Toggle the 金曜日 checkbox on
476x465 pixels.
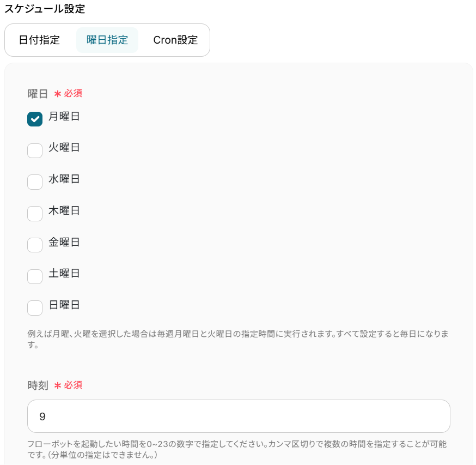point(35,245)
